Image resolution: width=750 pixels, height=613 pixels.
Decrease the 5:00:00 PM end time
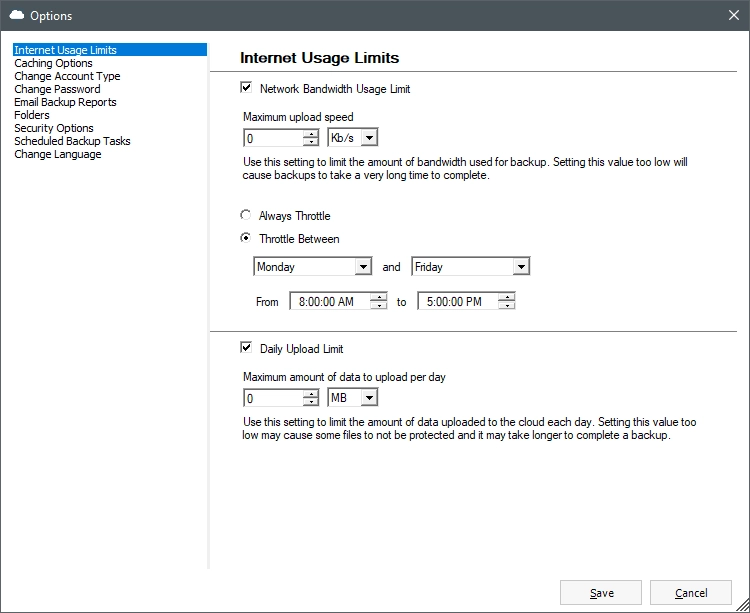[x=507, y=305]
